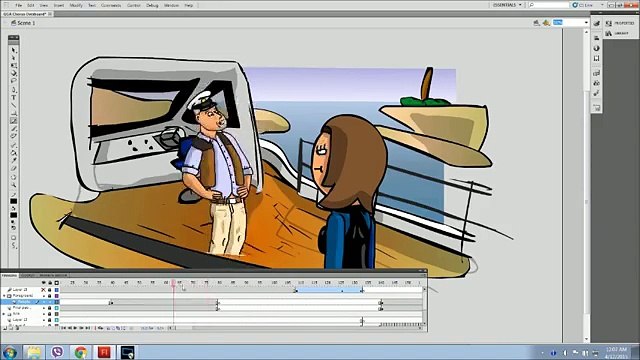
Task: Select the Subselection tool
Action: click(x=13, y=58)
